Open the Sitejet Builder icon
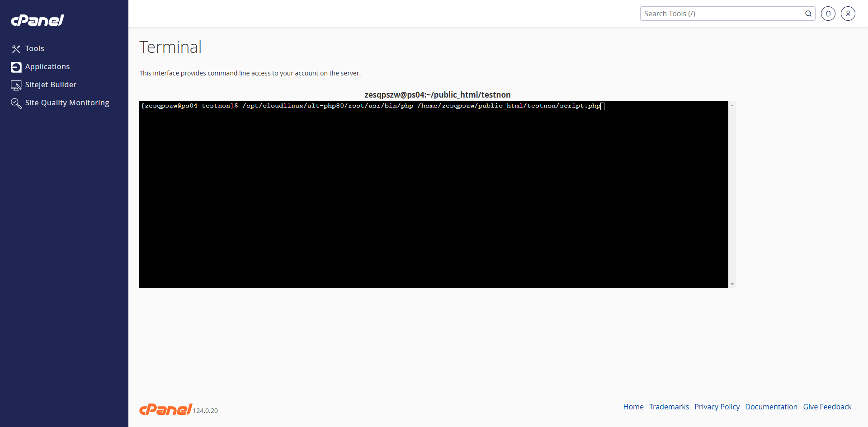Image resolution: width=868 pixels, height=427 pixels. pos(16,85)
